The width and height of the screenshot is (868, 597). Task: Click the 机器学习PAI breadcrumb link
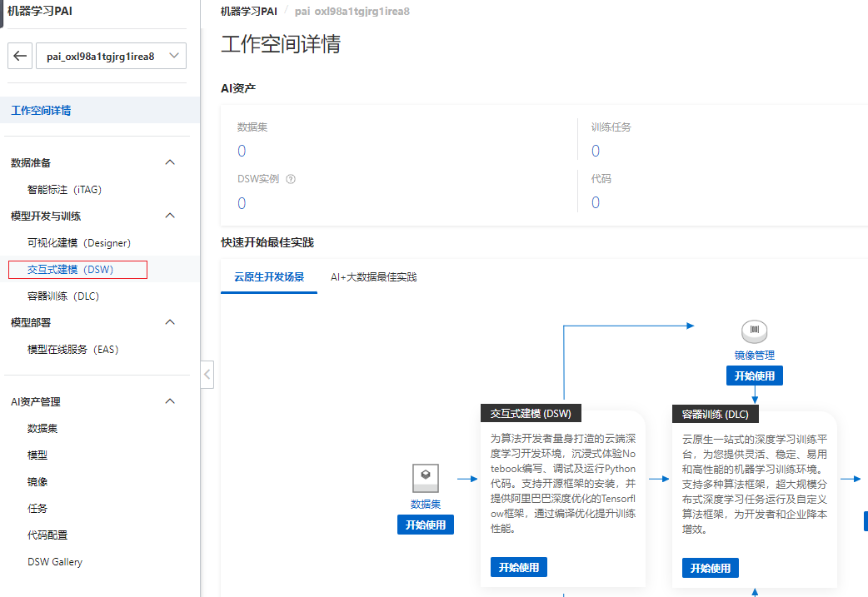point(249,12)
